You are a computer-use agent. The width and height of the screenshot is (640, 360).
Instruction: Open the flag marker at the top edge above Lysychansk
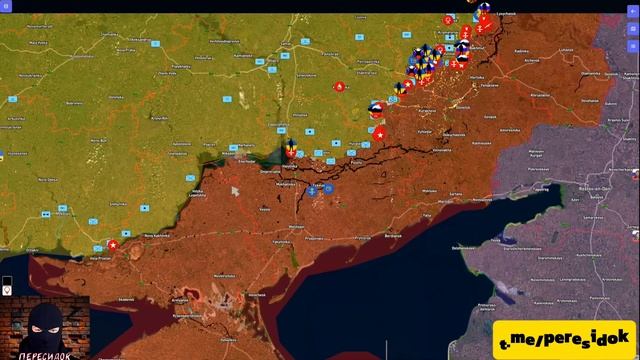point(484,7)
